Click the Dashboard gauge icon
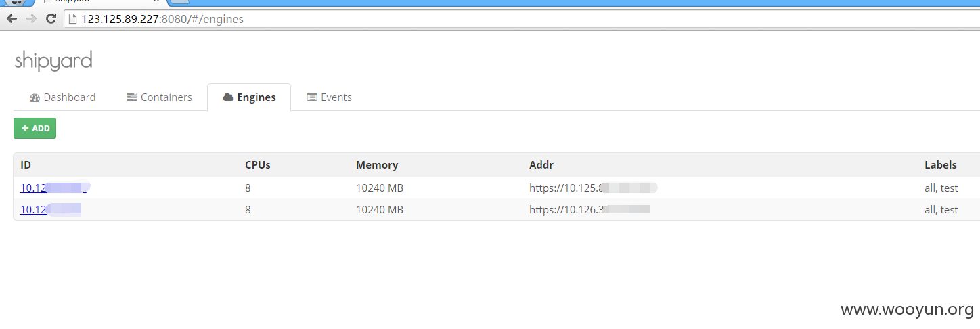The height and width of the screenshot is (329, 980). pos(35,97)
